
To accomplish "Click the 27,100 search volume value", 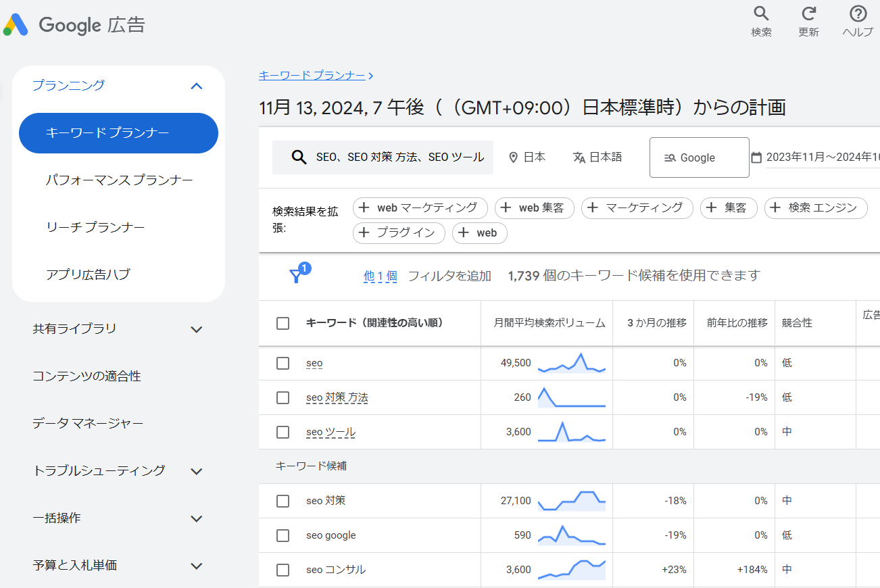I will (516, 501).
